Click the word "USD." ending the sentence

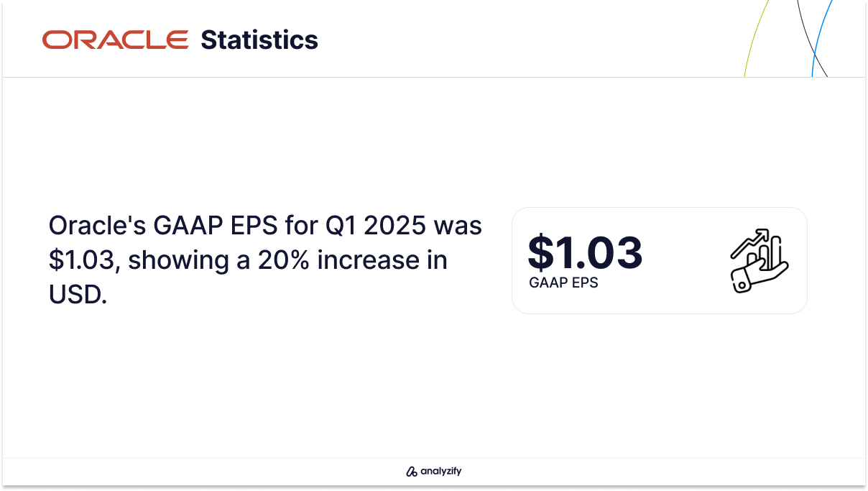[x=78, y=294]
